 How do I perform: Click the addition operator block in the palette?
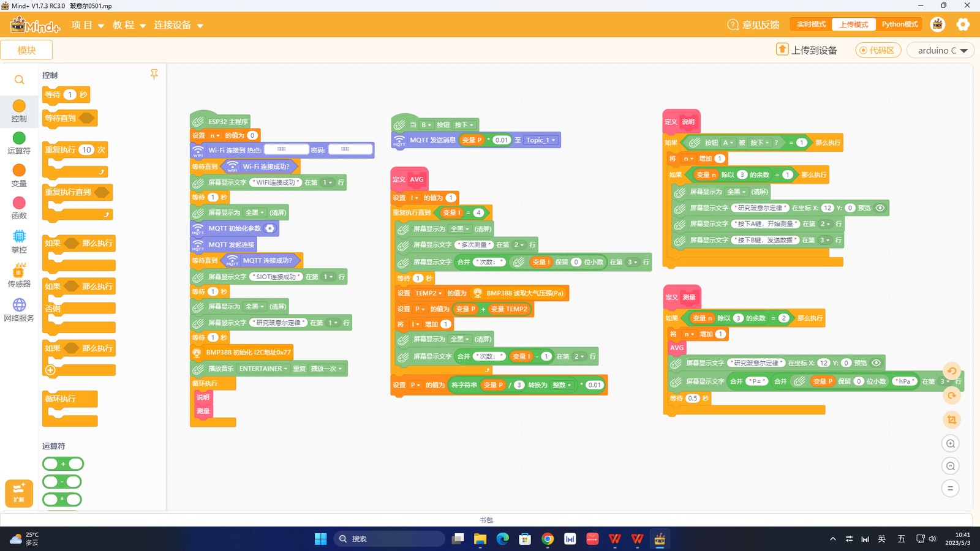pos(63,464)
